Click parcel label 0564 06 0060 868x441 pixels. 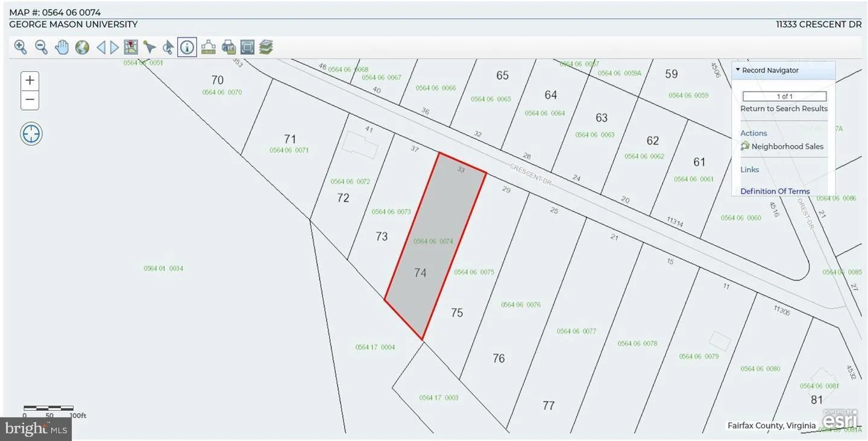[x=741, y=218]
